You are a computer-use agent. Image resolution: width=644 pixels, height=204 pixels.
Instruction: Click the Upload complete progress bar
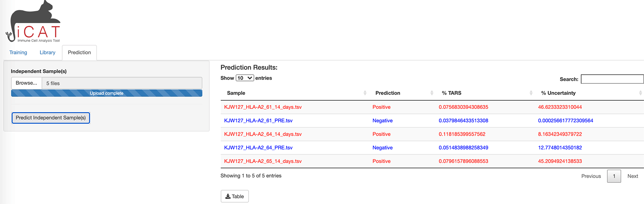click(x=107, y=93)
